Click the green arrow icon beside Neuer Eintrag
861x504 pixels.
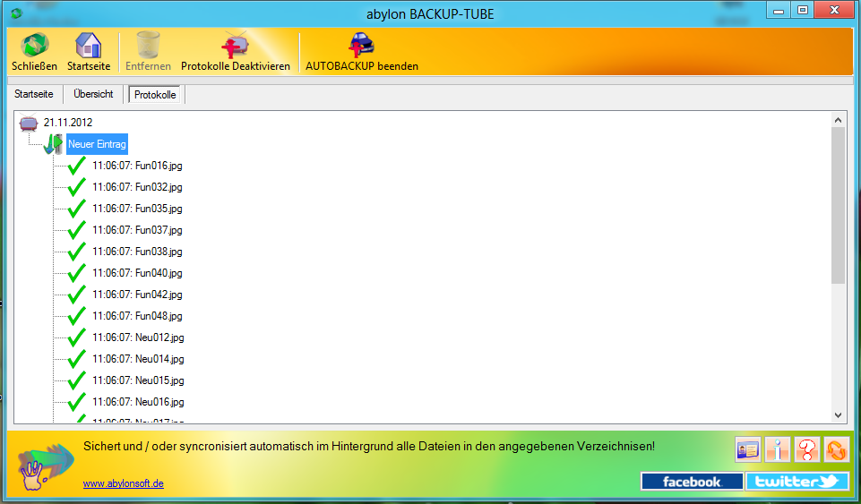pos(53,144)
